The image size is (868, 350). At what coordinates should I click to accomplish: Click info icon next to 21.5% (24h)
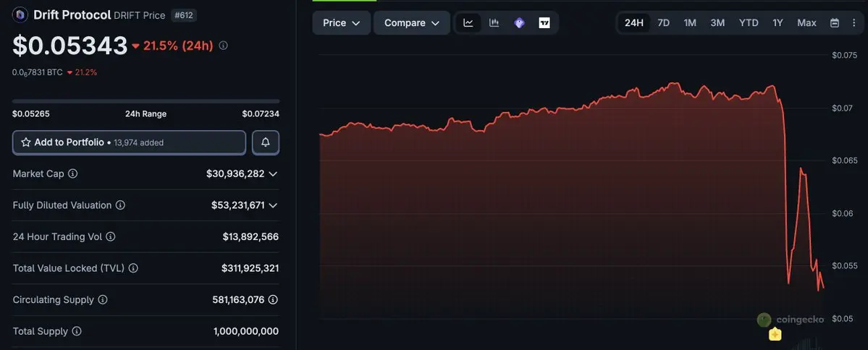pyautogui.click(x=223, y=46)
